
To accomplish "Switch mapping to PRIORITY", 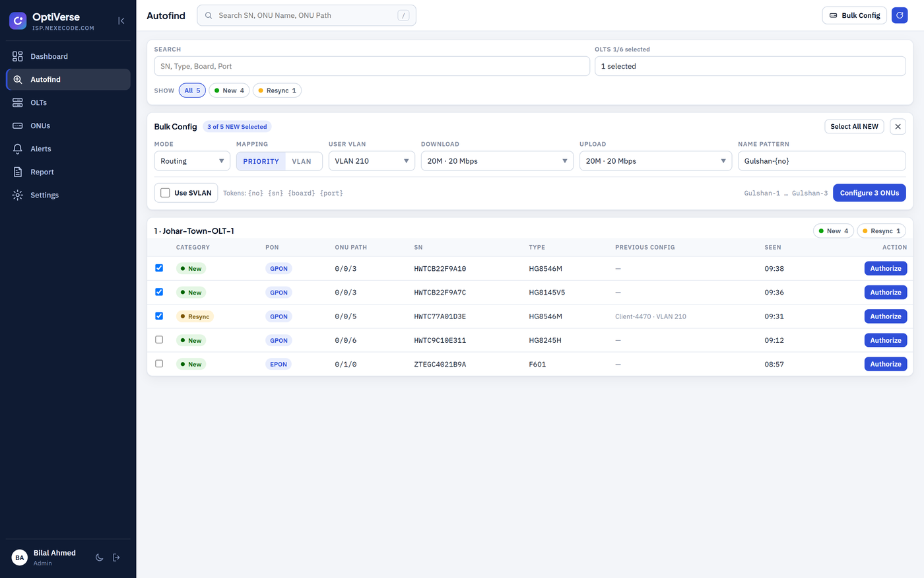I will pos(261,161).
